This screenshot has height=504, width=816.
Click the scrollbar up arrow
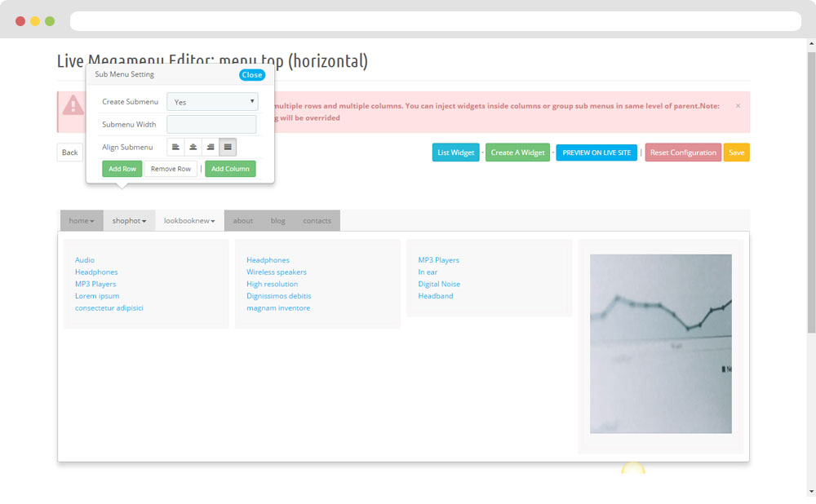point(811,44)
